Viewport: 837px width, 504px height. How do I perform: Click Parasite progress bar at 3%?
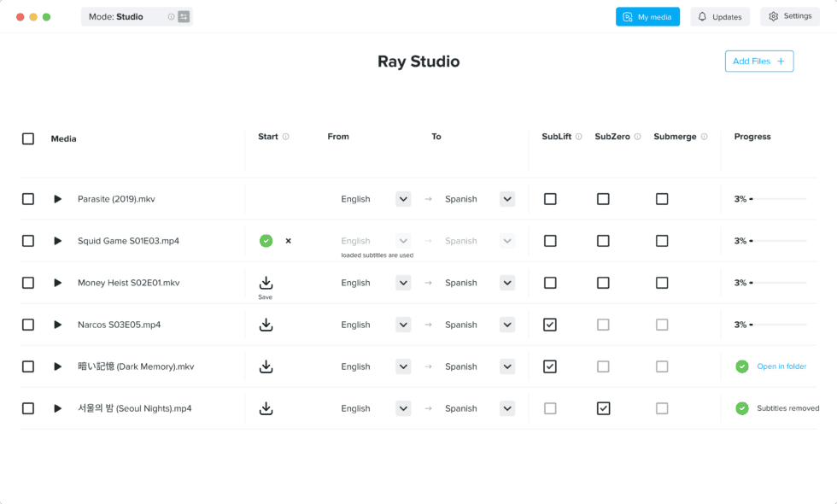[x=778, y=199]
